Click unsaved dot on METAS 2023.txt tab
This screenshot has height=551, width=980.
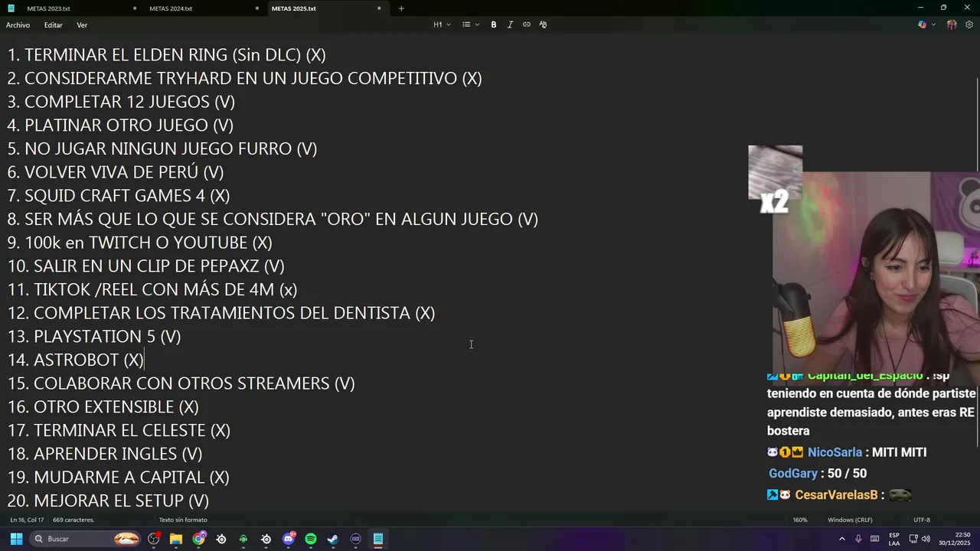tap(135, 8)
